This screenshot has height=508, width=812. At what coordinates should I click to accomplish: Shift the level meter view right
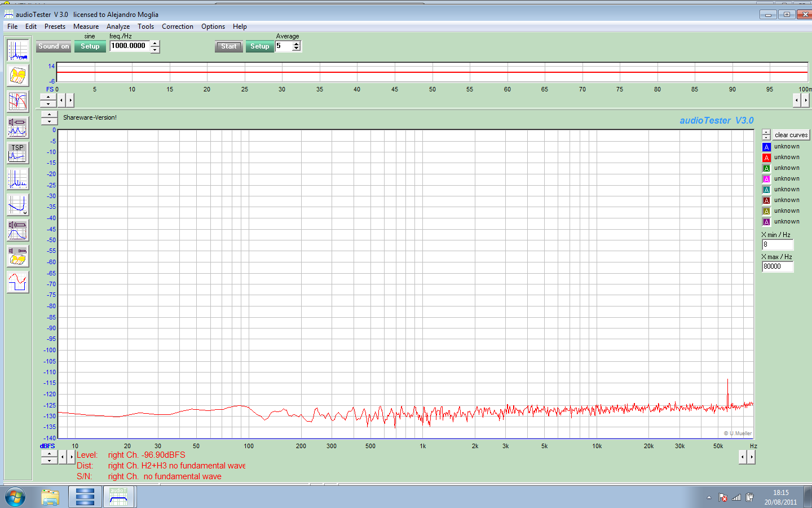click(x=70, y=100)
